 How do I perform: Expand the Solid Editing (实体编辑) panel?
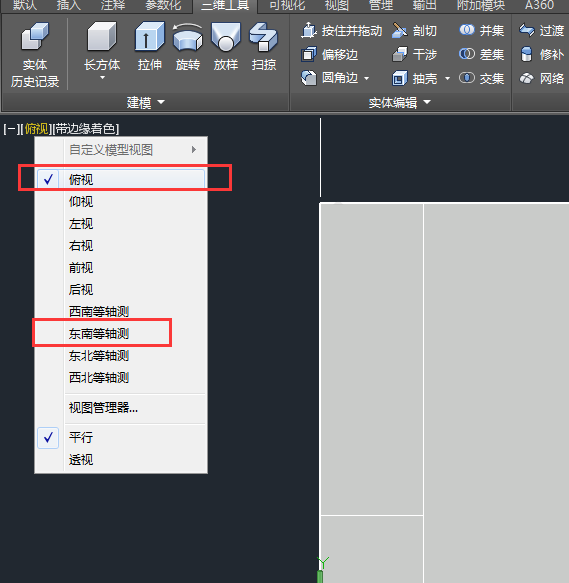400,102
